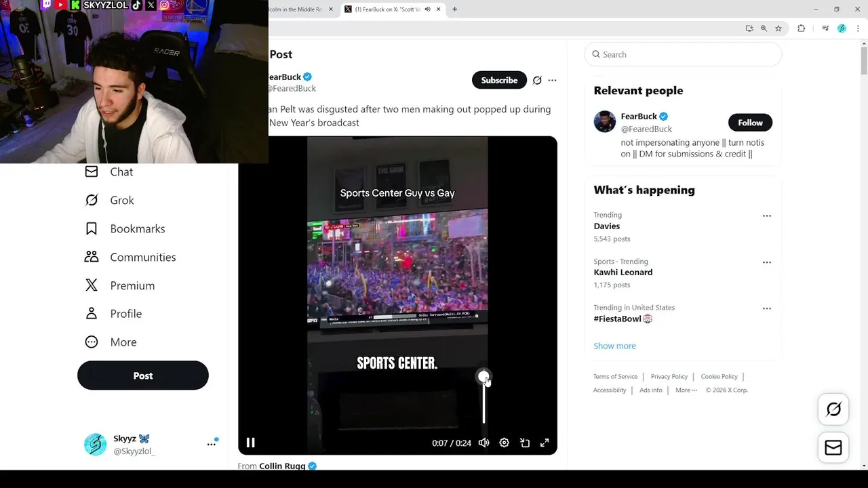
Task: Bookmark this page with the star icon
Action: (778, 28)
